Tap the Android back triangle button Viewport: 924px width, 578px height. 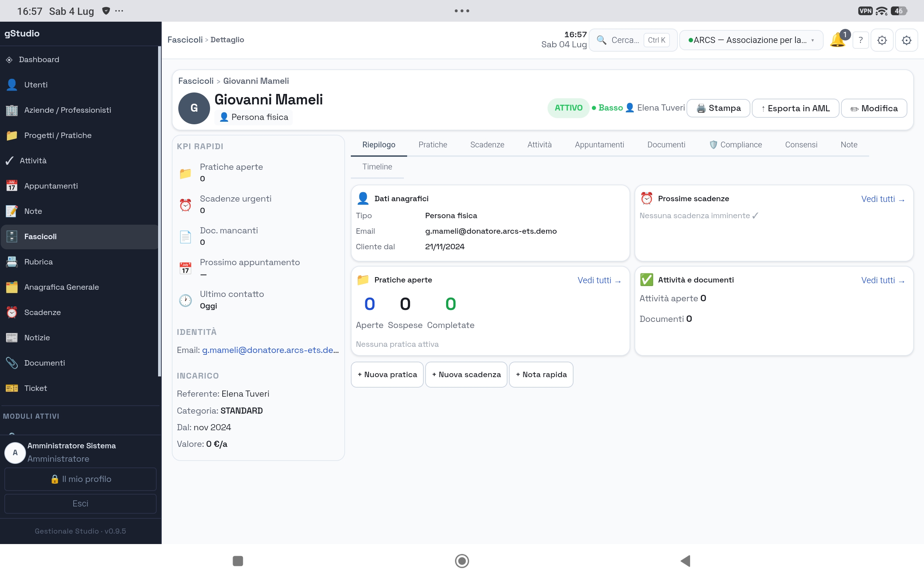(x=686, y=561)
